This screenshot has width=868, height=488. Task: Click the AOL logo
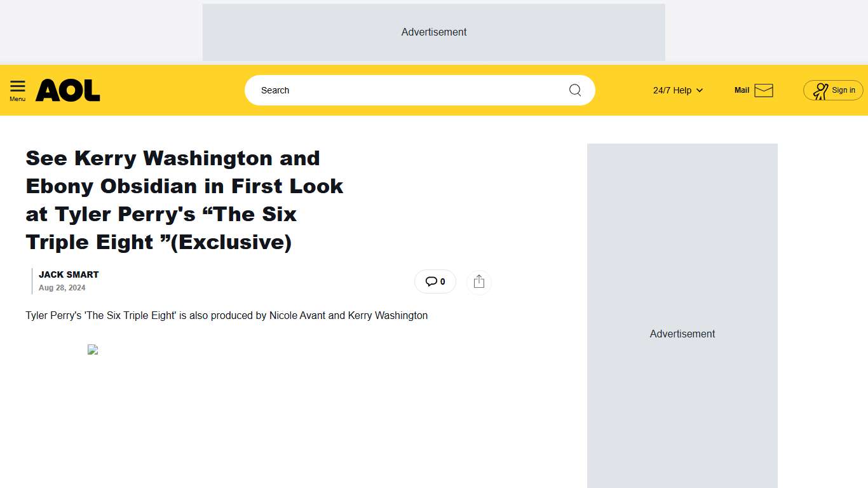[x=68, y=90]
